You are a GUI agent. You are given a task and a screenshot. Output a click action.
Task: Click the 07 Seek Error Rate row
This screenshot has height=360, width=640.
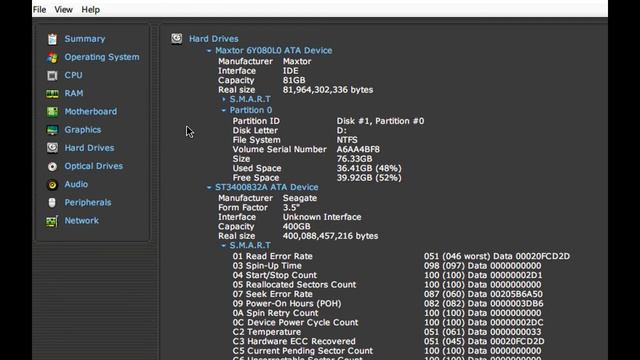pos(388,294)
